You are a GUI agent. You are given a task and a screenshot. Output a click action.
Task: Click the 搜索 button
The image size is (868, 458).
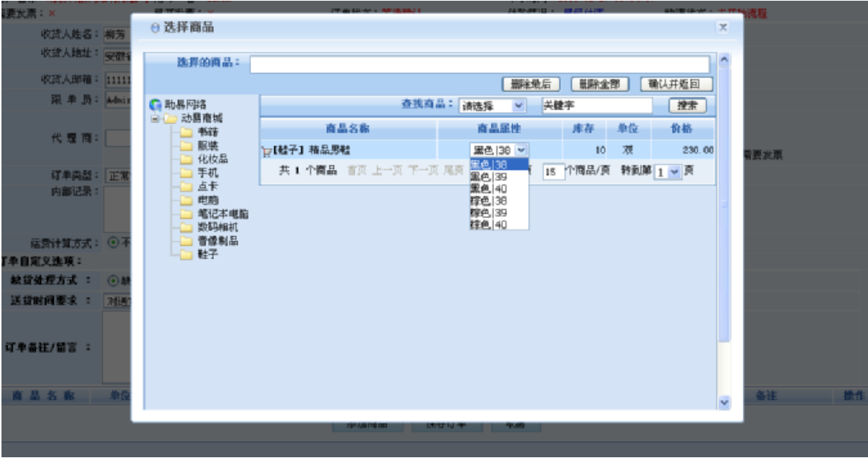click(688, 105)
